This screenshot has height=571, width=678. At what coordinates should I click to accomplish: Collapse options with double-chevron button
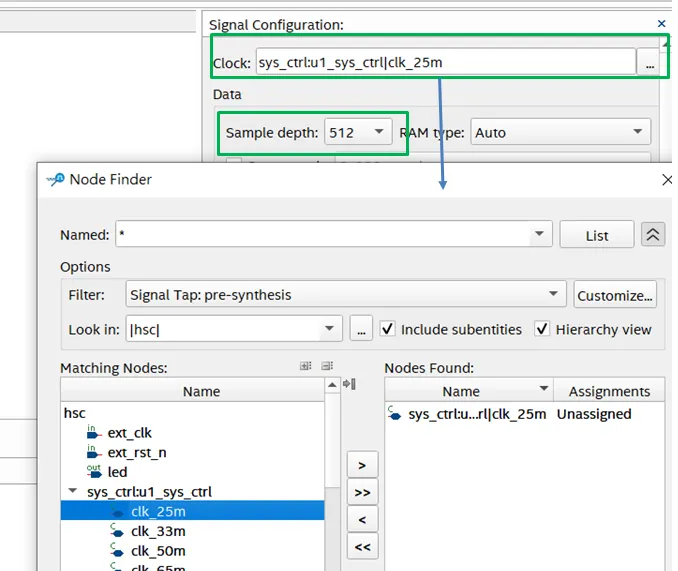pyautogui.click(x=652, y=234)
